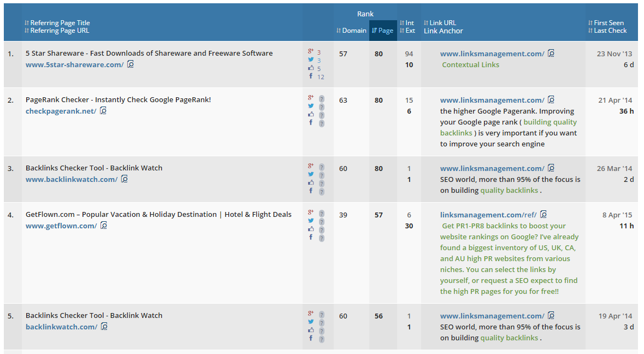Click Domain rank value 39

(344, 215)
